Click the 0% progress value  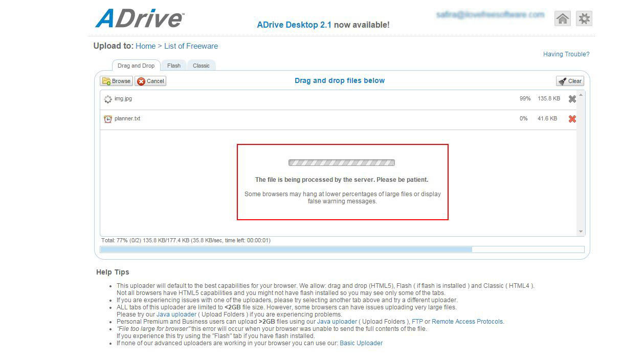pyautogui.click(x=524, y=119)
